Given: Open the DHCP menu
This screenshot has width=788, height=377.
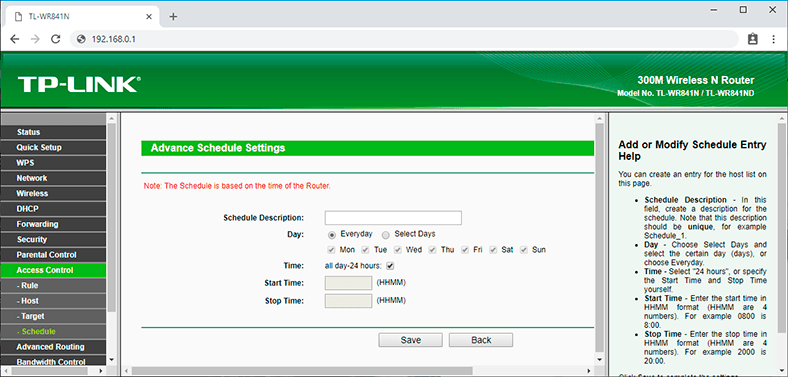Looking at the screenshot, I should tap(53, 209).
